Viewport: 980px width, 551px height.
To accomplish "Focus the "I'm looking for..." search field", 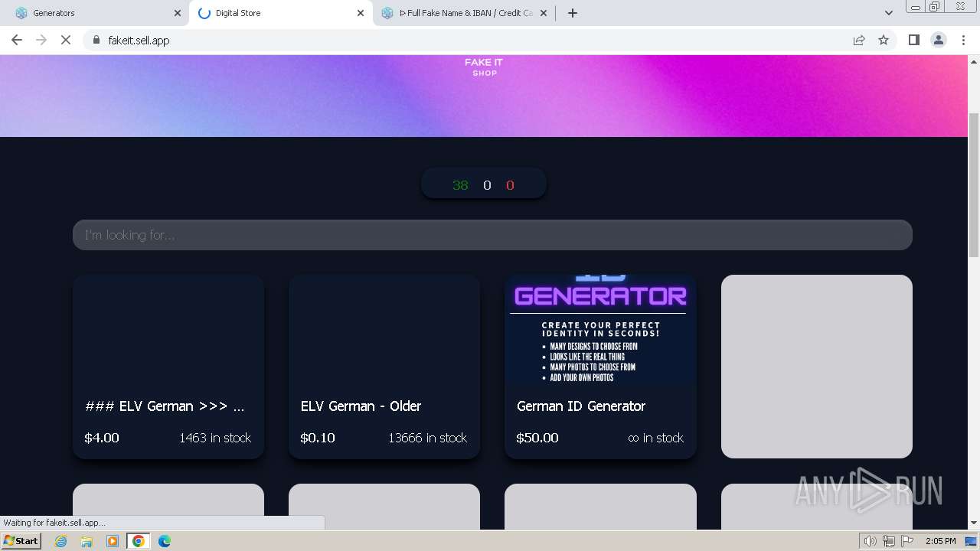I will tap(492, 235).
